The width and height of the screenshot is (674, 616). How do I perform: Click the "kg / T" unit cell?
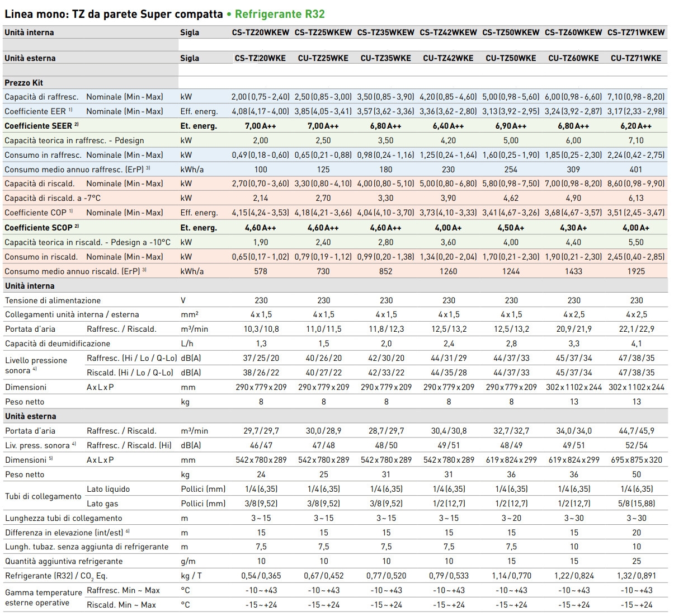coord(191,576)
